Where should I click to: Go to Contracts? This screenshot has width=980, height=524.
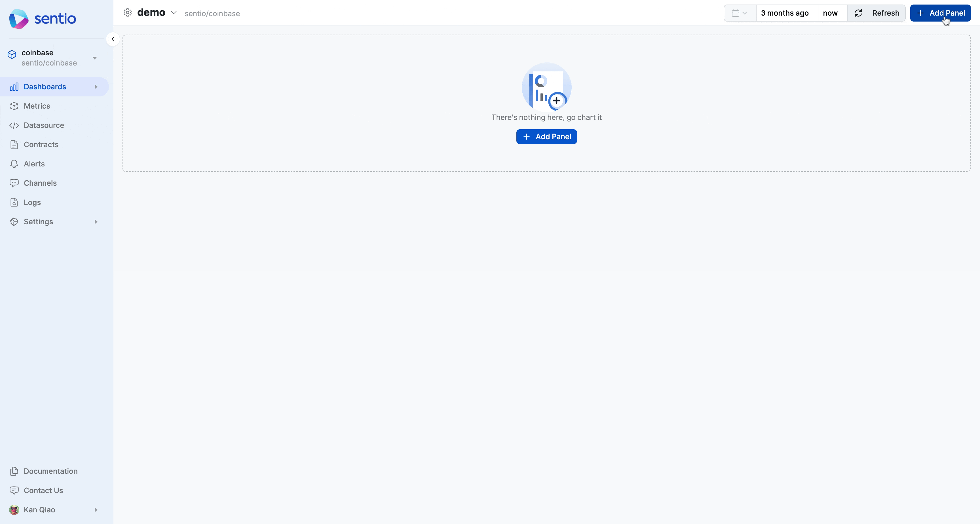41,145
